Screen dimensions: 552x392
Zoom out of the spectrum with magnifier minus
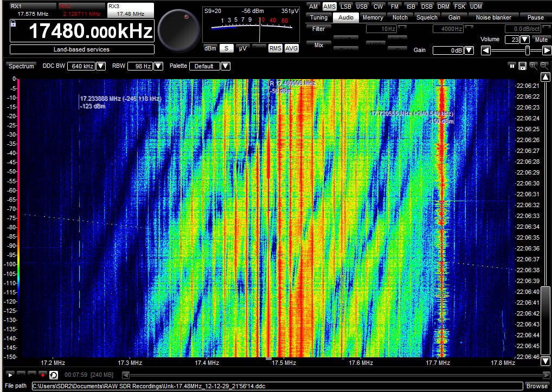click(x=544, y=66)
